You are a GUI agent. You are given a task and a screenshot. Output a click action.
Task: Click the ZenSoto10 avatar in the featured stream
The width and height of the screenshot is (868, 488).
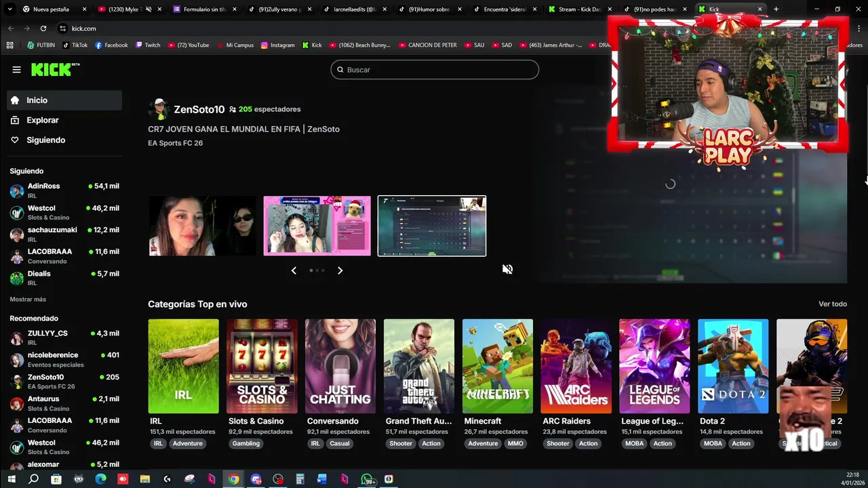159,109
